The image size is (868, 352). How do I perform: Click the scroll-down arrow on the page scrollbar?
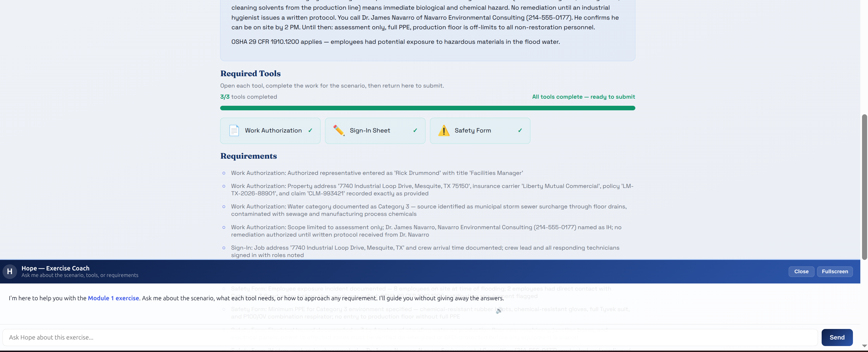(864, 346)
